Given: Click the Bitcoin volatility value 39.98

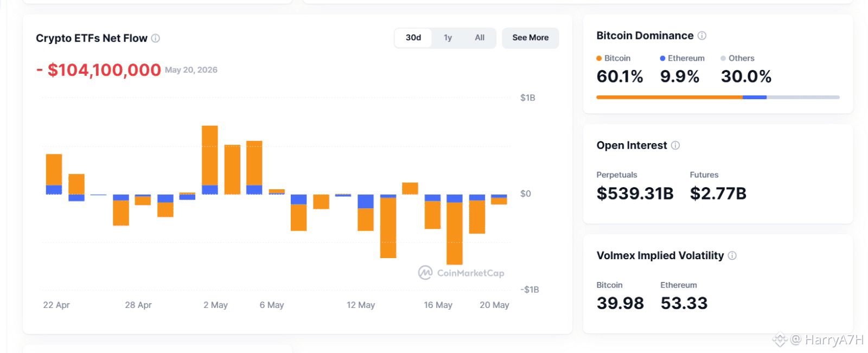Looking at the screenshot, I should 620,303.
